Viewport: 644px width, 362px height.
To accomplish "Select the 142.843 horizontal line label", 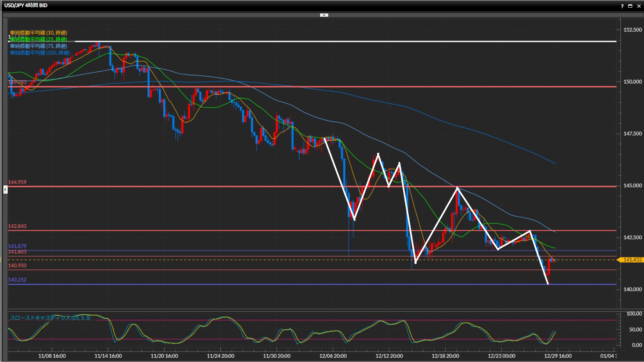I will coord(17,226).
